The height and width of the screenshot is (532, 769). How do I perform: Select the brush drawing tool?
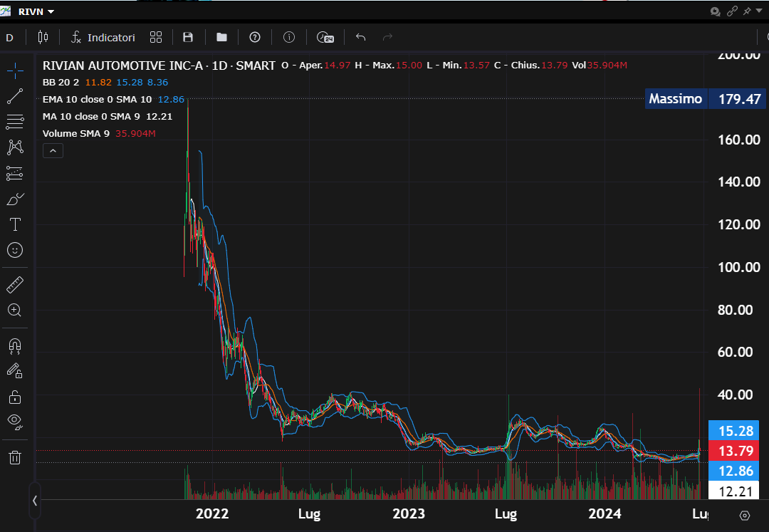pos(15,199)
